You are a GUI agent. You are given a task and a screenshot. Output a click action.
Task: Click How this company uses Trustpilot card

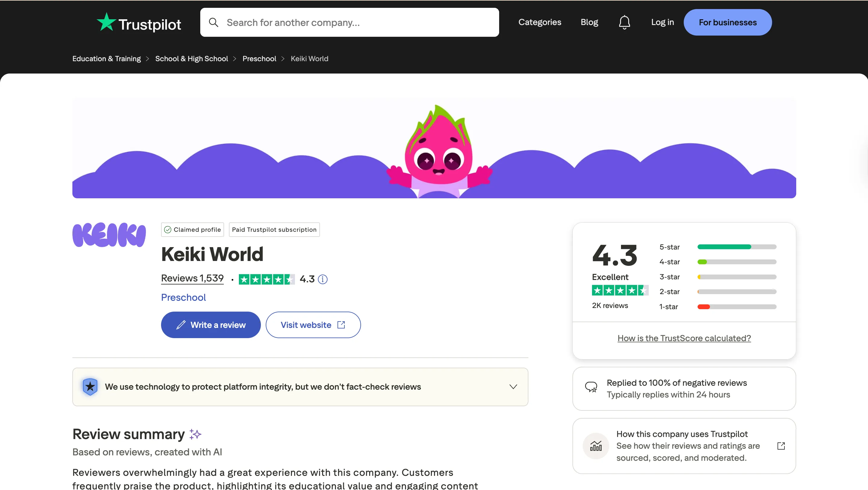pyautogui.click(x=684, y=446)
